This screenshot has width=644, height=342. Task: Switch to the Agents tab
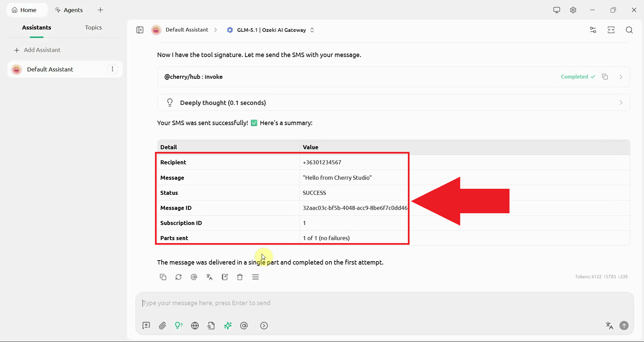[x=69, y=10]
